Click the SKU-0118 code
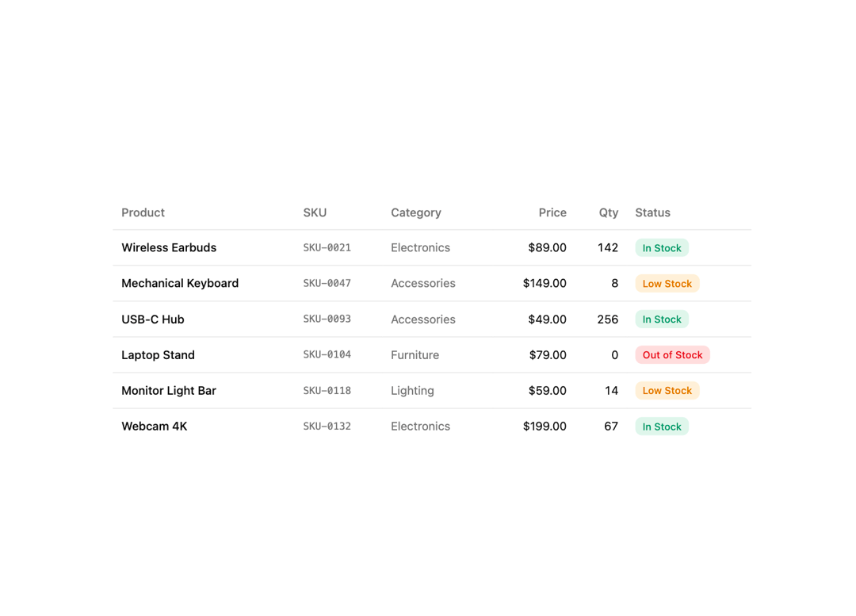 coord(327,391)
